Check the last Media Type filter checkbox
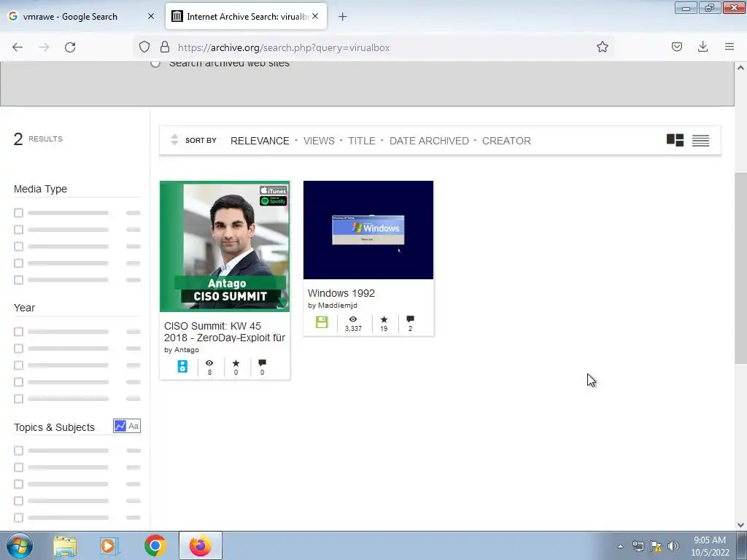The image size is (747, 560). 18,280
